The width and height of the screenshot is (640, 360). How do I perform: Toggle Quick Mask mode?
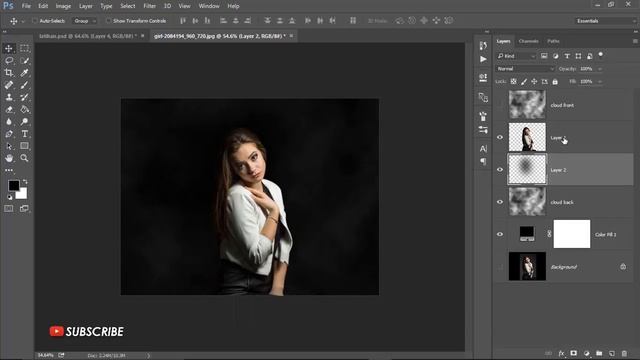tap(9, 209)
